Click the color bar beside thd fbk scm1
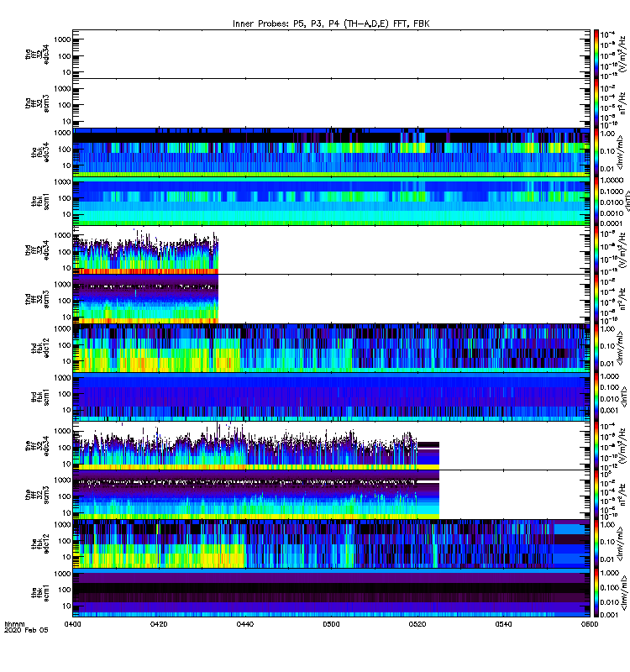The width and height of the screenshot is (630, 672). point(596,396)
